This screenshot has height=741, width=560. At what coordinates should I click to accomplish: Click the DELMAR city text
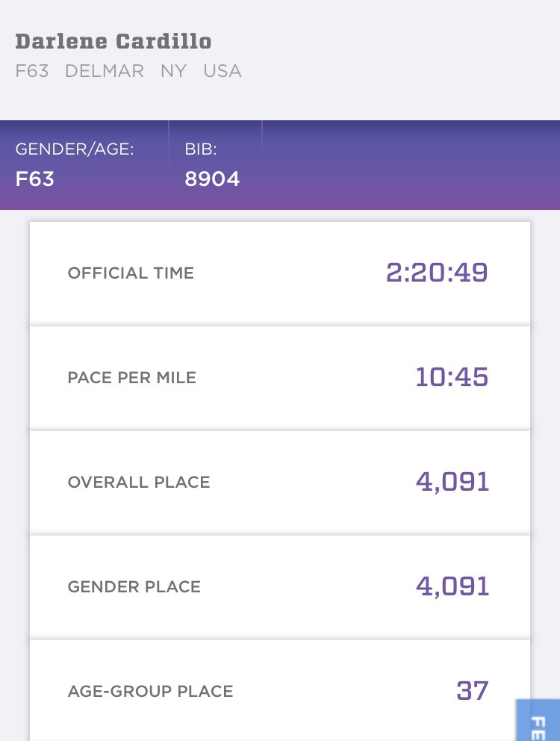point(105,72)
